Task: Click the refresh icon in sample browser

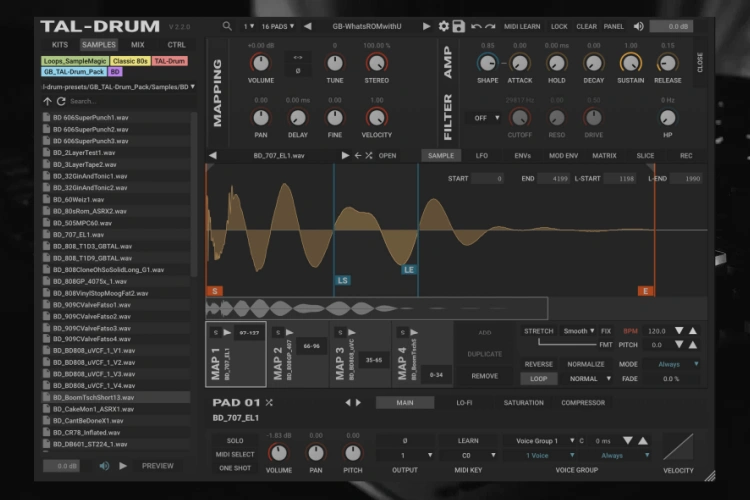Action: click(x=60, y=101)
